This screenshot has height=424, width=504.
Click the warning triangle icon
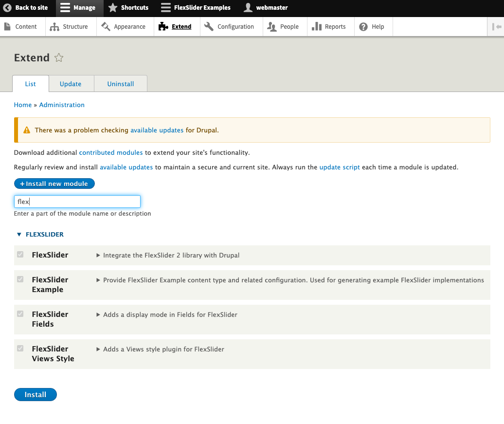tap(27, 130)
